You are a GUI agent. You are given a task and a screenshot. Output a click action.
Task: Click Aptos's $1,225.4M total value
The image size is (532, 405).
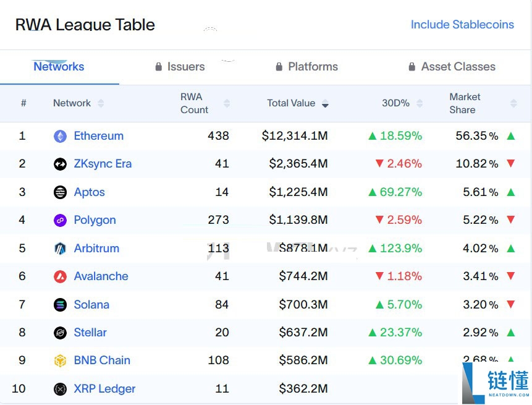coord(298,192)
